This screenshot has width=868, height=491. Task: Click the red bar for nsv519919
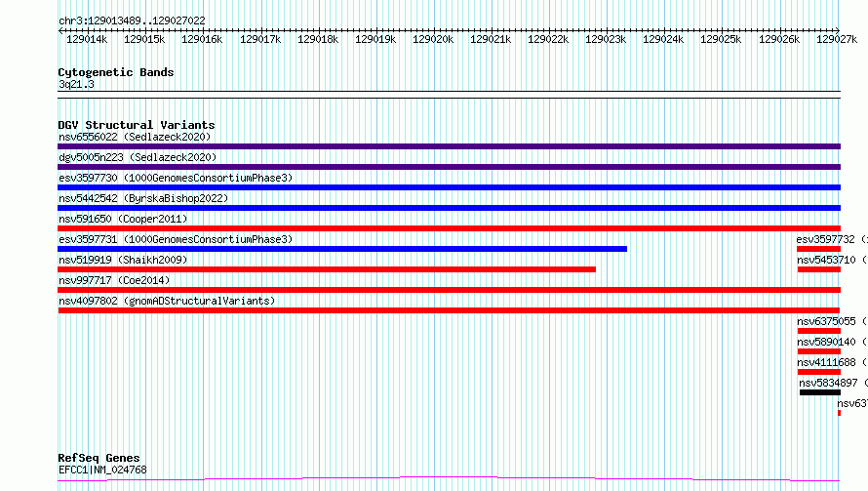click(327, 269)
